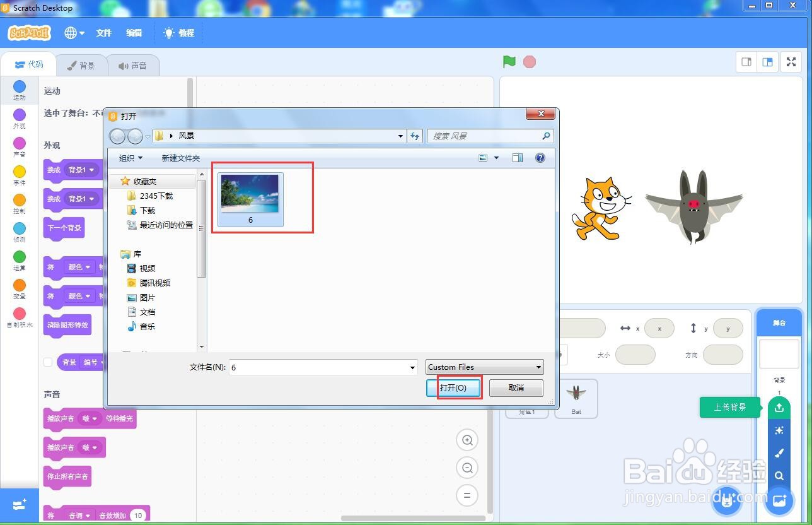Select the 自制积木 category
The image size is (812, 525).
tap(20, 317)
